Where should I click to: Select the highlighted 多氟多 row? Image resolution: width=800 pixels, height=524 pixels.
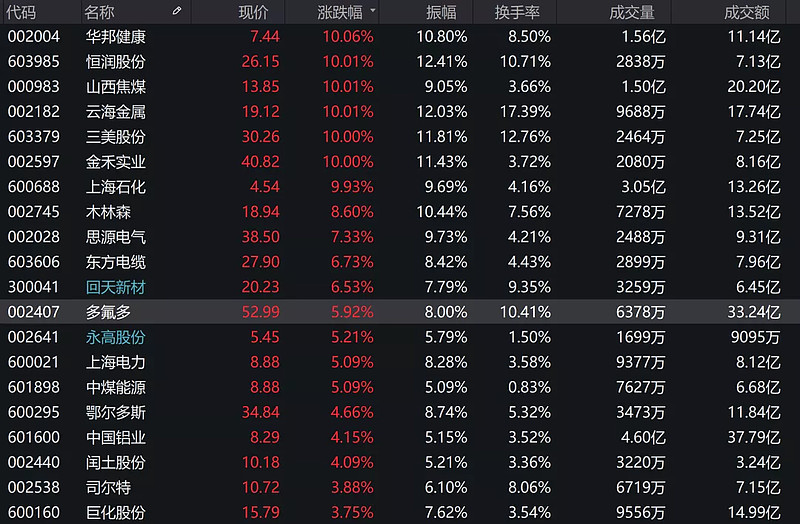400,312
